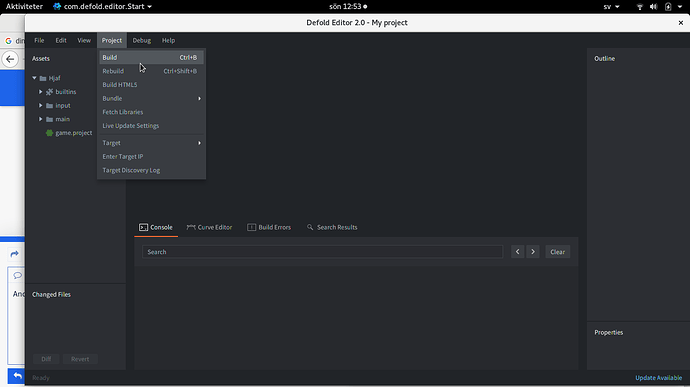
Task: Close the Defold Editor window
Action: coord(680,23)
